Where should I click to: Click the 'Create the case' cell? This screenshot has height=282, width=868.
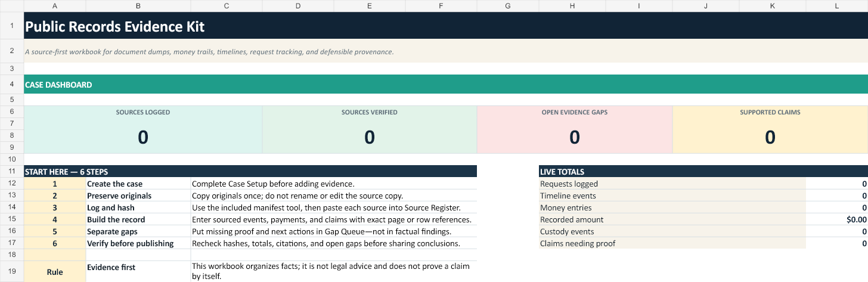point(138,184)
